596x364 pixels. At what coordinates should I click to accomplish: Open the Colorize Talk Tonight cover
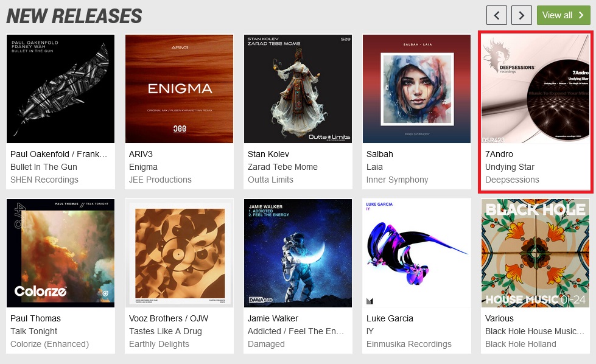click(60, 253)
